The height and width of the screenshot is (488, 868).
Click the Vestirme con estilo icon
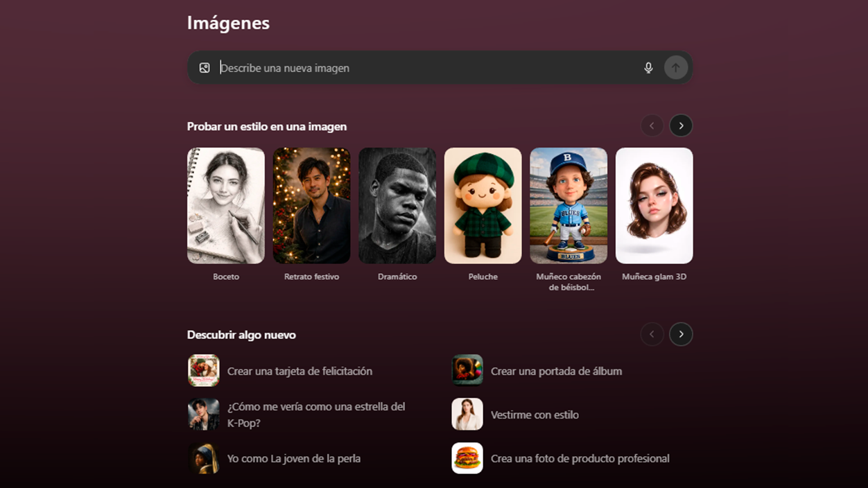click(x=467, y=415)
